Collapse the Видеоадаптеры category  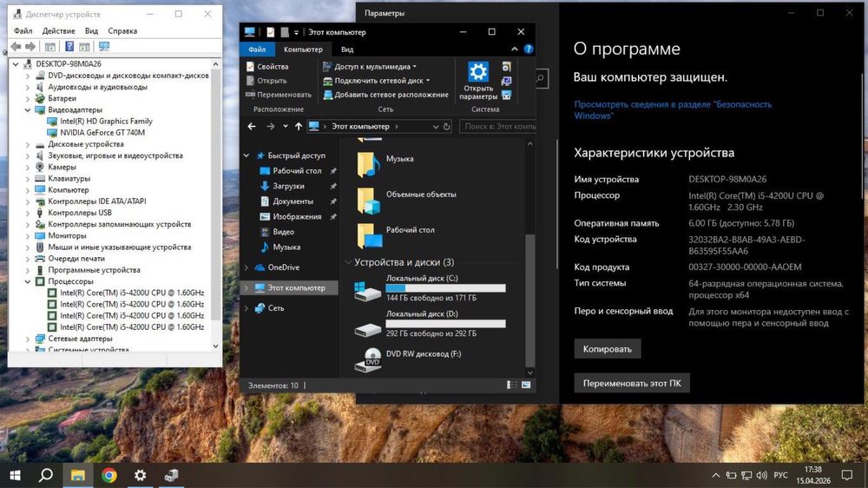pyautogui.click(x=28, y=109)
